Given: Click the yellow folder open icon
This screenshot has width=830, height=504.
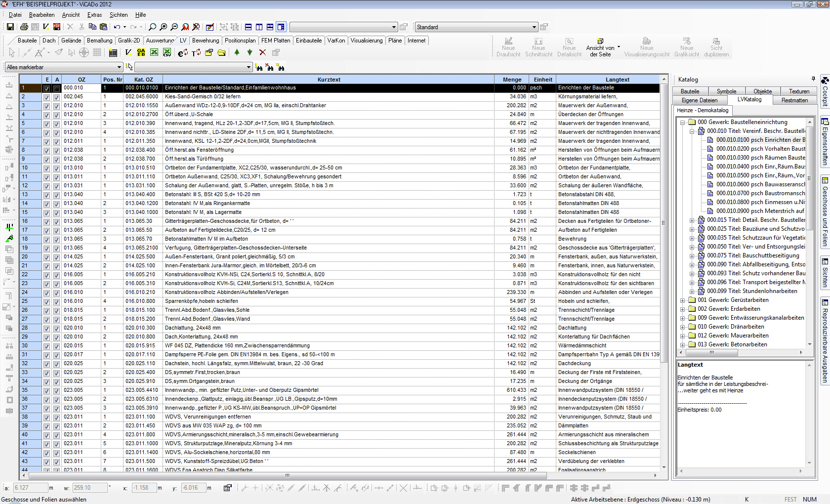Looking at the screenshot, I should [222, 52].
